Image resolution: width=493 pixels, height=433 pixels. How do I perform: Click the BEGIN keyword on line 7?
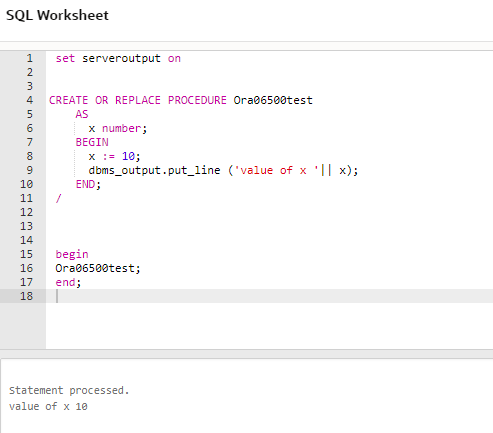point(92,142)
